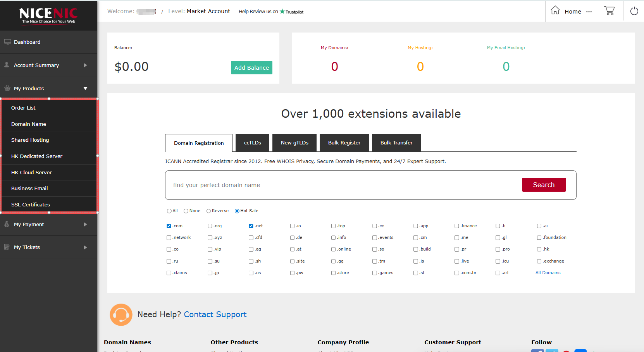
Task: Collapse the My Products menu
Action: coord(48,88)
